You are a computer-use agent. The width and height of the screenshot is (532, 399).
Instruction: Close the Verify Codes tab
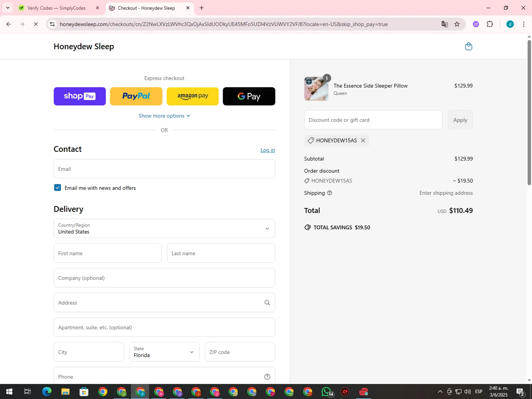98,8
